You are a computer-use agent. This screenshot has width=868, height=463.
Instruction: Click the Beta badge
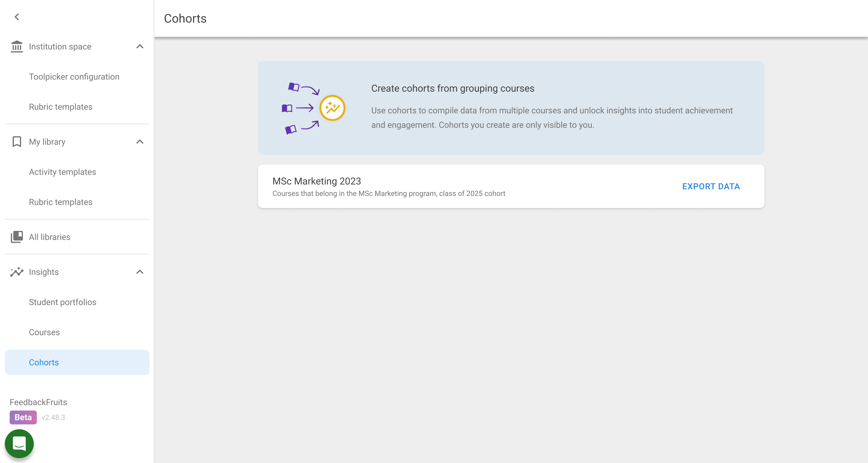point(23,418)
